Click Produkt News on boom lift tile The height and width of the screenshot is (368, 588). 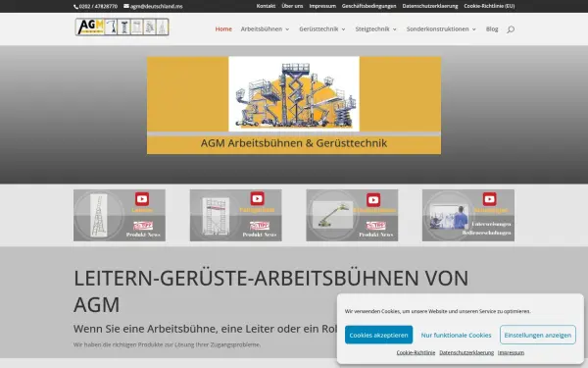(x=375, y=235)
